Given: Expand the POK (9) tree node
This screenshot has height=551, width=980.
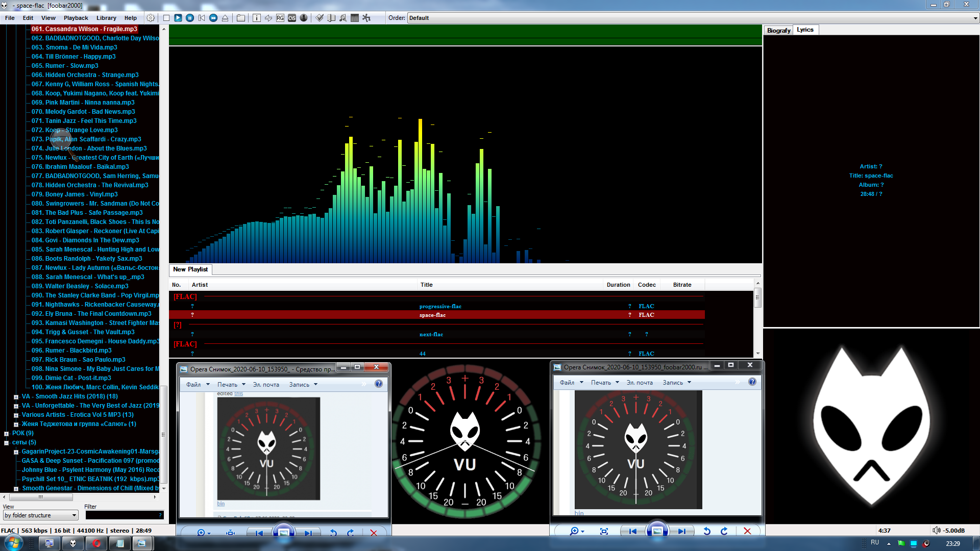Looking at the screenshot, I should point(7,434).
